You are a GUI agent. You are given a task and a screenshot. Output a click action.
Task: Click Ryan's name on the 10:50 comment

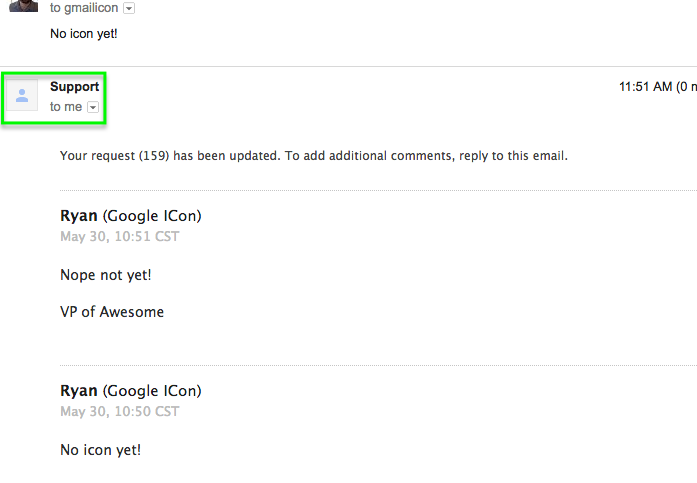(x=79, y=391)
